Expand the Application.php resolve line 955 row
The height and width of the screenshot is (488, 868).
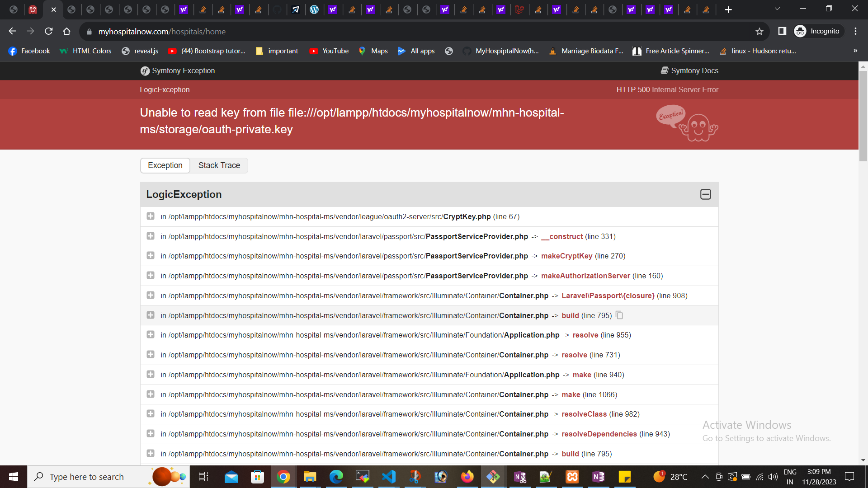[151, 335]
